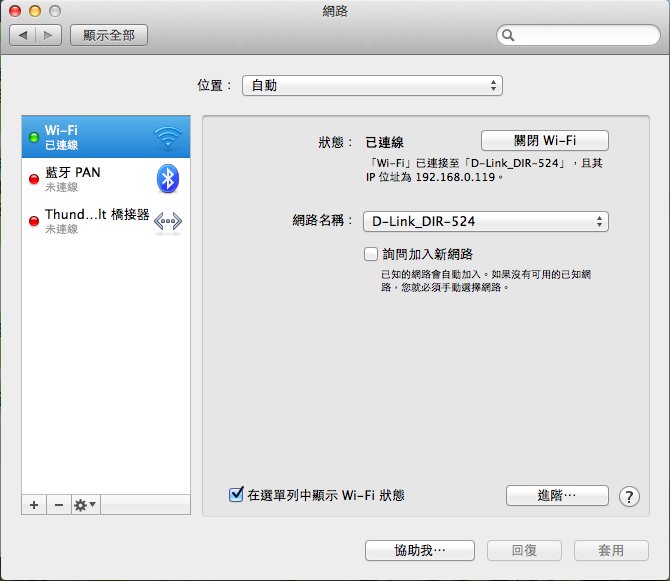Remove selected service with minus button
Screen dimensions: 670x581
pos(59,505)
